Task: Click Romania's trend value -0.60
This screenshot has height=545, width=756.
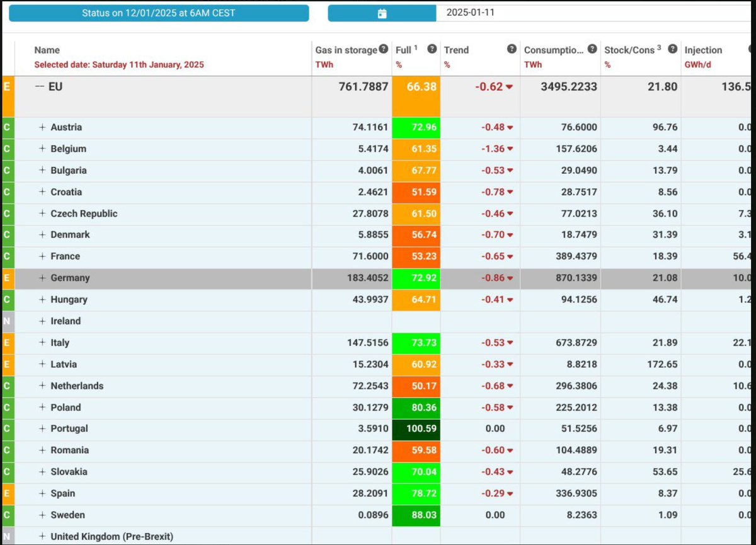Action: tap(493, 450)
